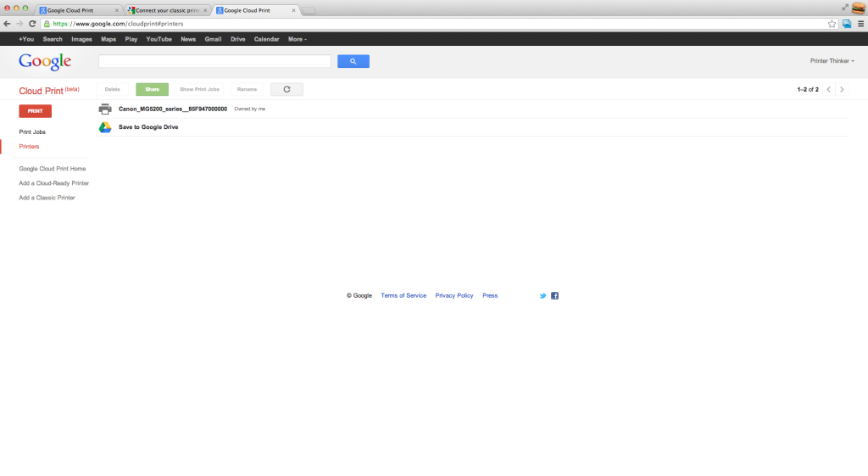Open Drive in the Google bar

(x=238, y=39)
